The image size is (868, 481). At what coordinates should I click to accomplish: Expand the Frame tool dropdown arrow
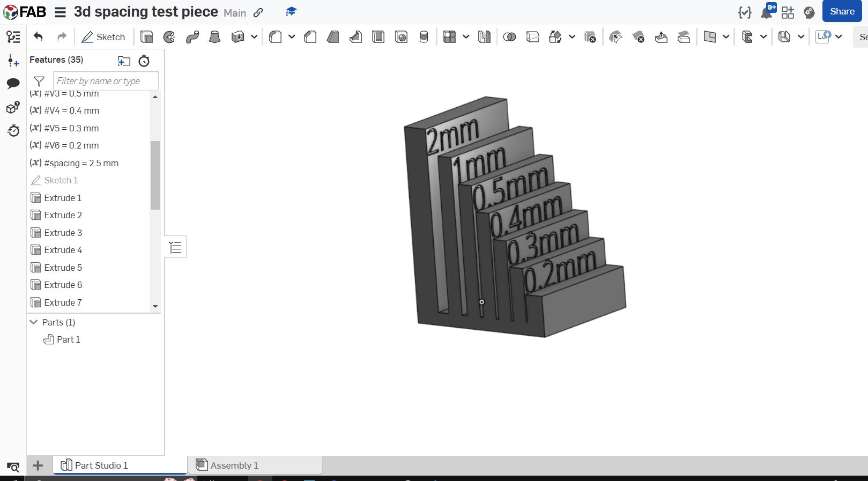click(x=763, y=37)
